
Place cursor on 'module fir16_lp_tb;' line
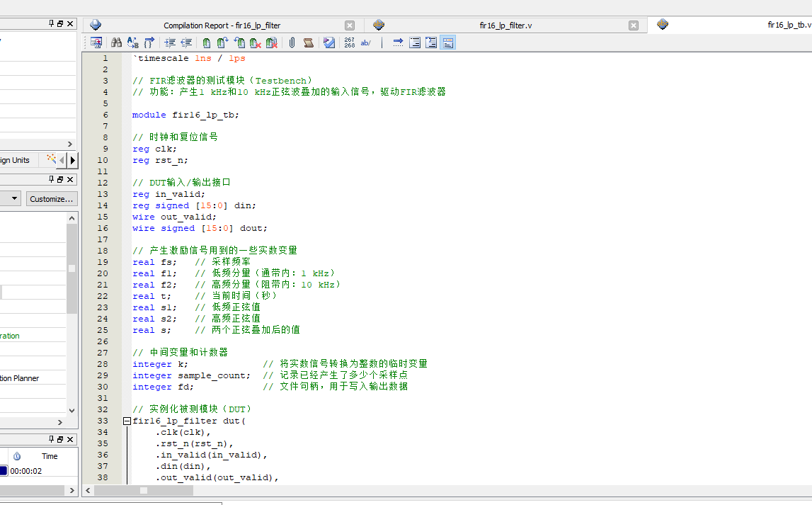tap(185, 115)
